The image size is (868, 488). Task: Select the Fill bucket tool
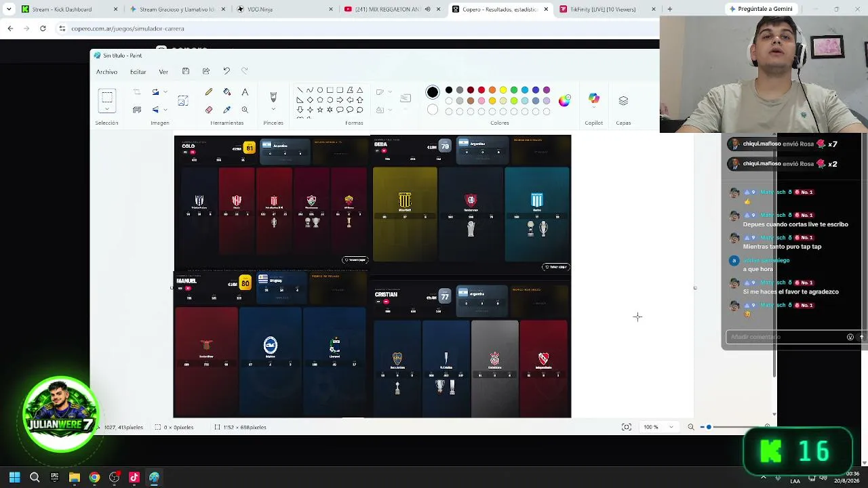pos(226,92)
